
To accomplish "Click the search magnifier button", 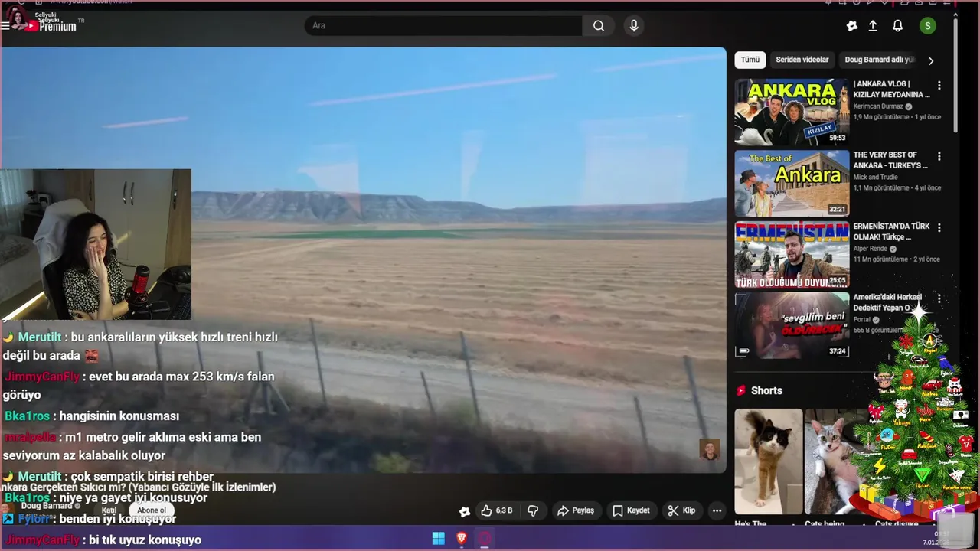I will point(599,26).
